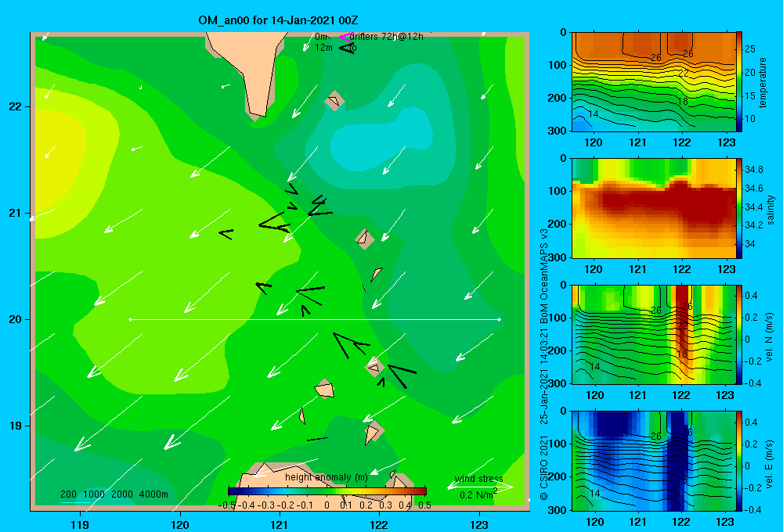
Task: Click latitude label 21 on main map
Action: 15,213
